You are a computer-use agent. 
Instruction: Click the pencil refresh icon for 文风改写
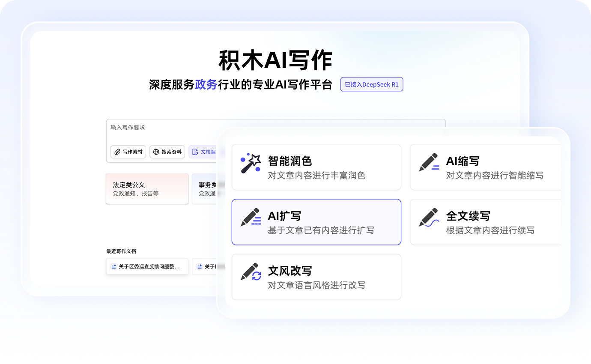[x=251, y=272]
